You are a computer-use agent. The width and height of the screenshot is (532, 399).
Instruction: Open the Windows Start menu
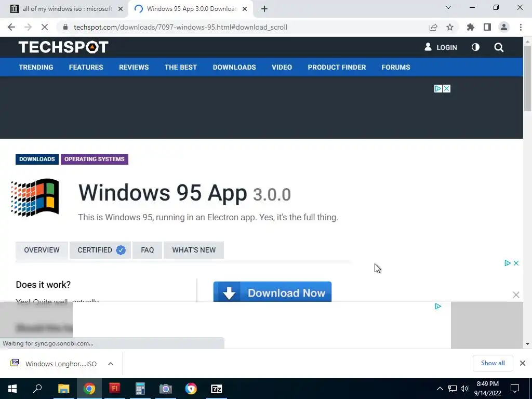12,389
